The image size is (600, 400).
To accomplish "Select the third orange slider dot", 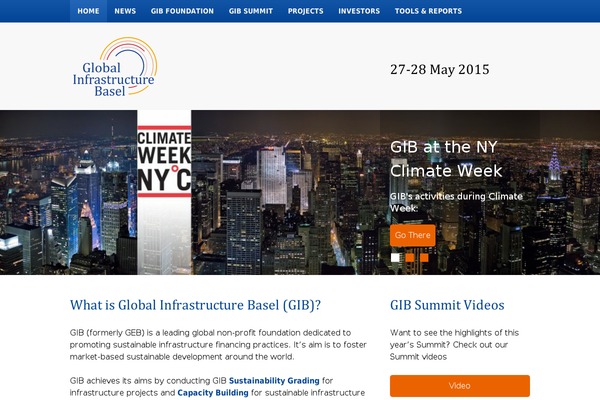I will [424, 258].
